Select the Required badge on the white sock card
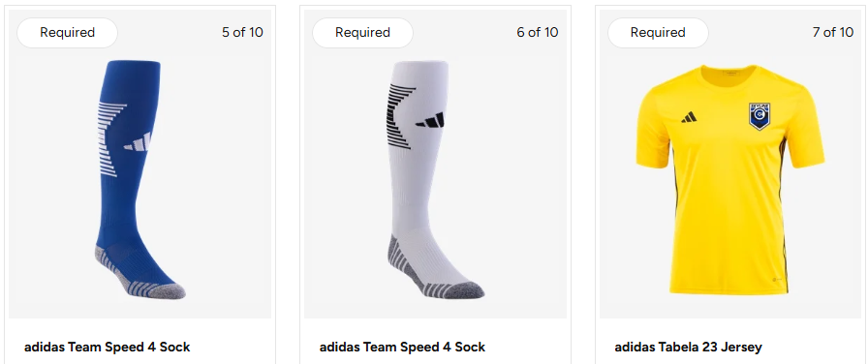This screenshot has height=364, width=868. pyautogui.click(x=362, y=33)
